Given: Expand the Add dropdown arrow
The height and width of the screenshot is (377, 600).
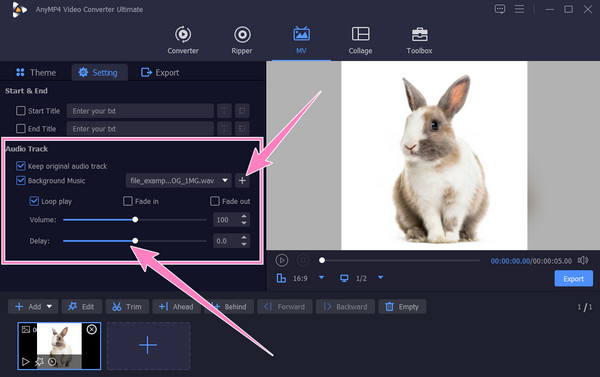Looking at the screenshot, I should point(49,307).
